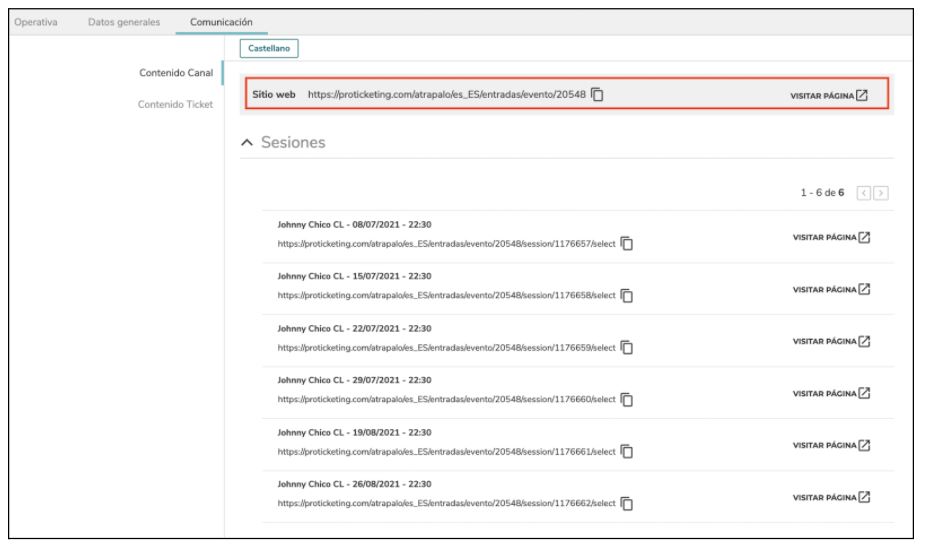The height and width of the screenshot is (551, 926).
Task: Click title Johnny Chico CL - 19/08/2021
Action: coord(354,432)
